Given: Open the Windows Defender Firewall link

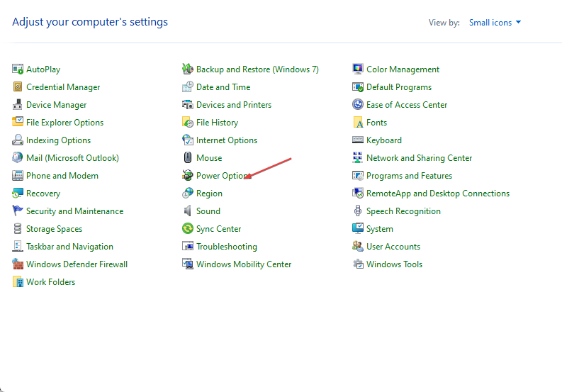Looking at the screenshot, I should (x=77, y=264).
